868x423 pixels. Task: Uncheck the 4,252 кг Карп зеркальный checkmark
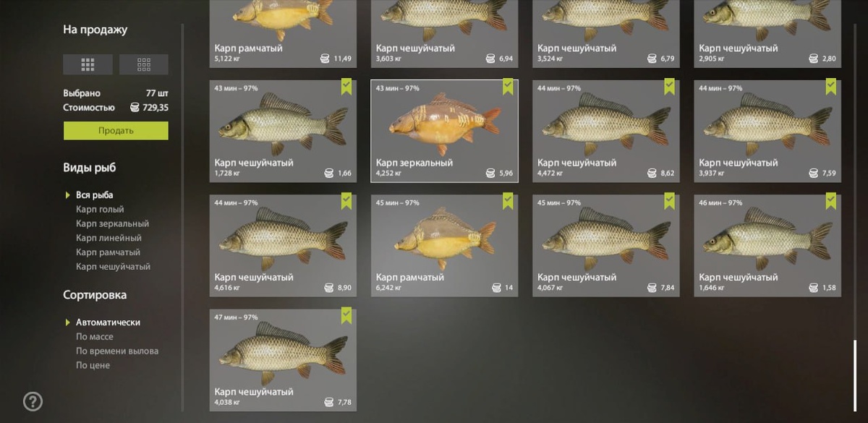pyautogui.click(x=508, y=86)
